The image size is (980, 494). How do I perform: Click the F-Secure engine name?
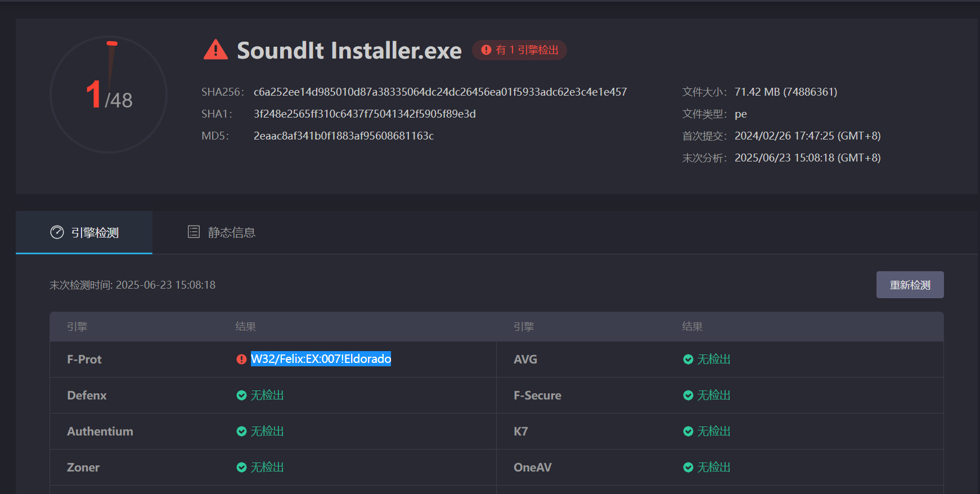(537, 395)
